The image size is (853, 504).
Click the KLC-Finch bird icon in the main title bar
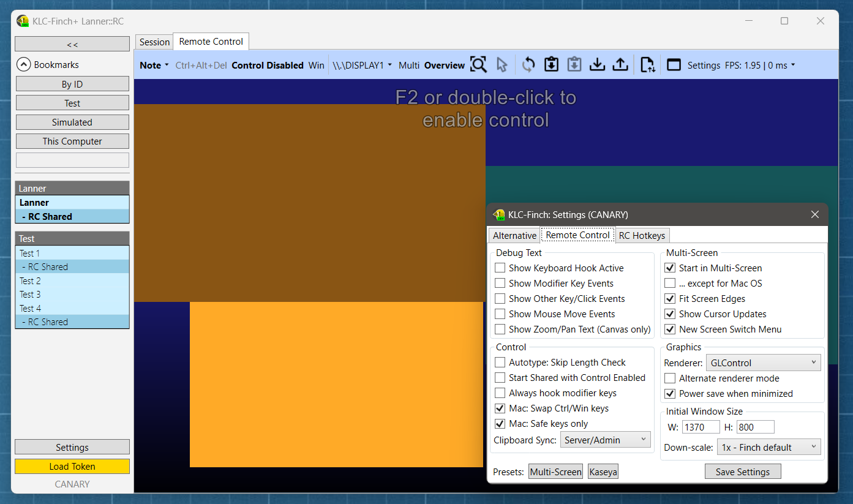[23, 21]
